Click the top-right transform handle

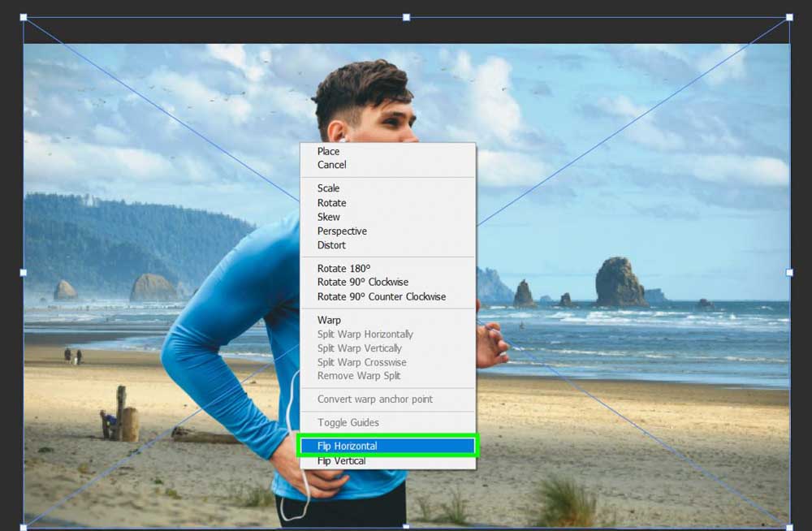tap(790, 17)
